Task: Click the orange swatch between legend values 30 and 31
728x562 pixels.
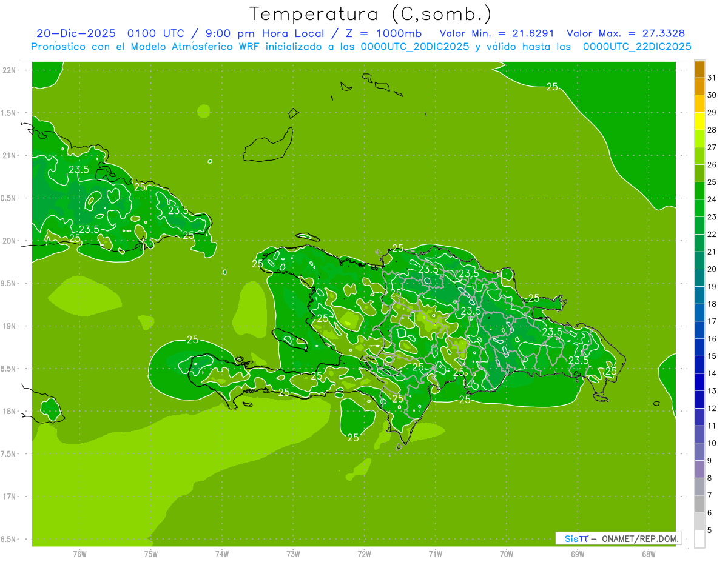Action: tap(699, 86)
